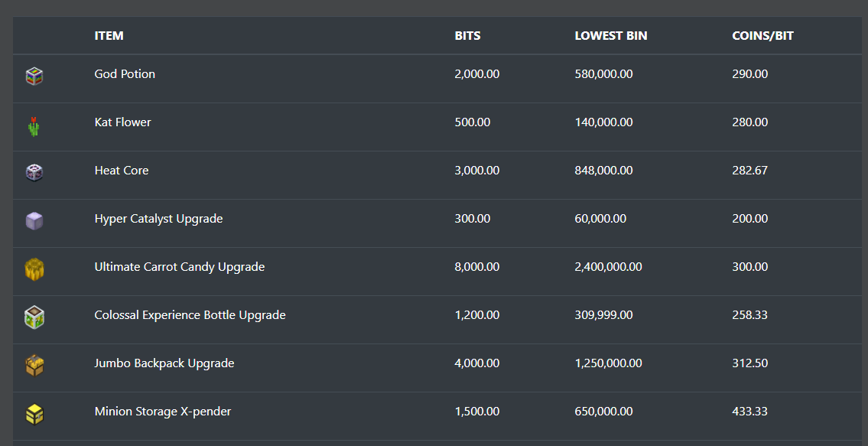Sort by COINS/BIT column header

pos(762,35)
